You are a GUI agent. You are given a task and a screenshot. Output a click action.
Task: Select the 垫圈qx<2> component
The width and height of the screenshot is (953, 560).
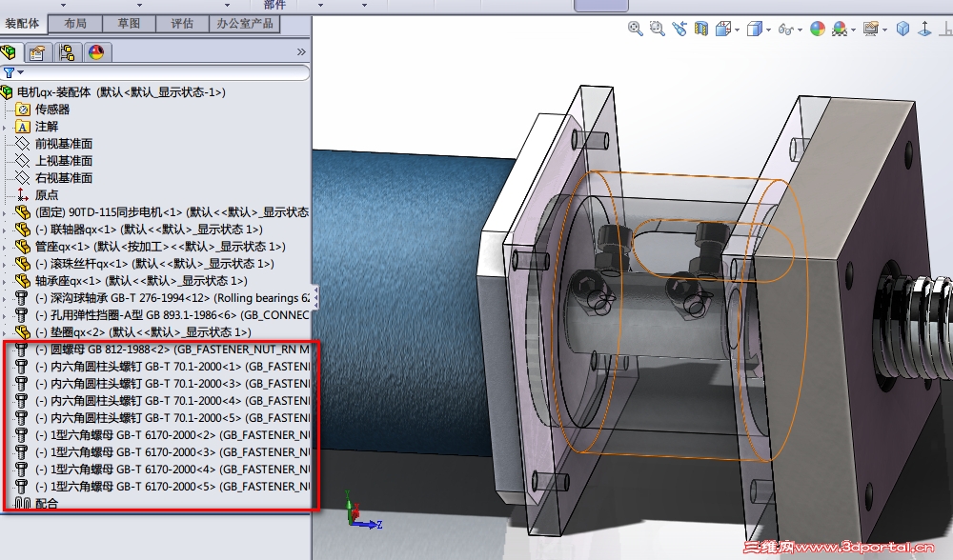pos(143,332)
